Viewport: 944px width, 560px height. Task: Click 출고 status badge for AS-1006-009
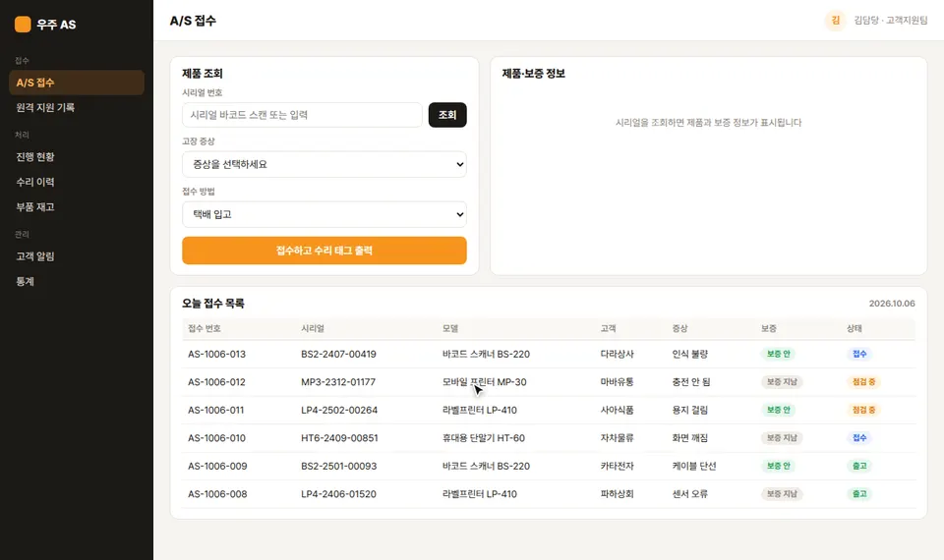pyautogui.click(x=859, y=466)
